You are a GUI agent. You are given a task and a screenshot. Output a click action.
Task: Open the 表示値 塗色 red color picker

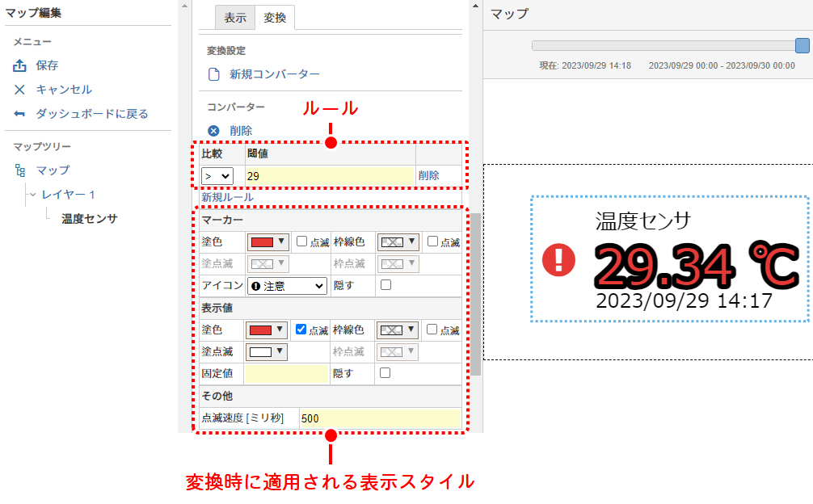(x=267, y=330)
